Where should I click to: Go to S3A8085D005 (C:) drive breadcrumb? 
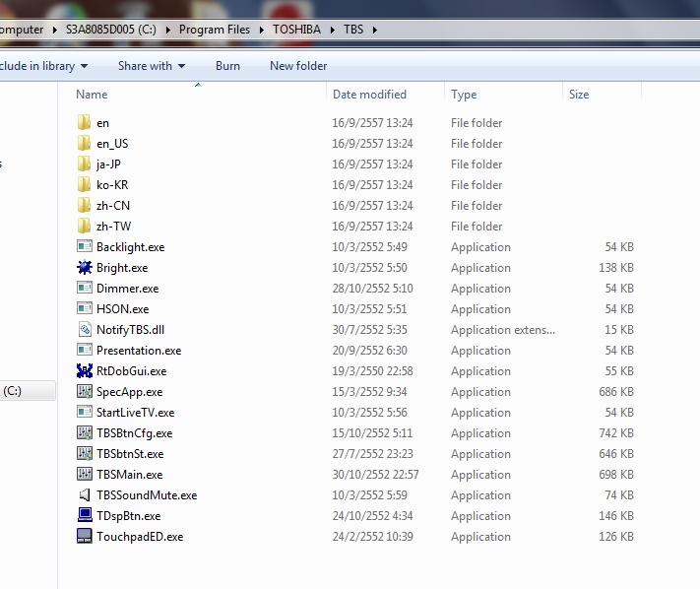[x=111, y=30]
